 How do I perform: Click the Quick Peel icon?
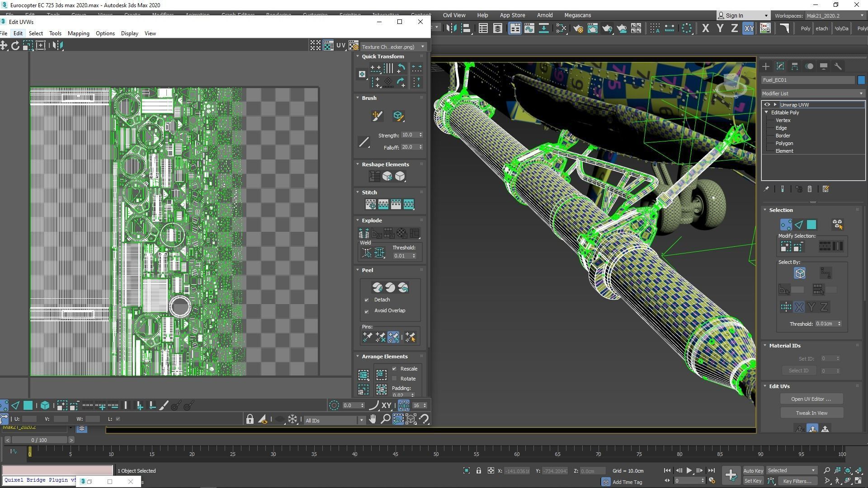coord(377,287)
